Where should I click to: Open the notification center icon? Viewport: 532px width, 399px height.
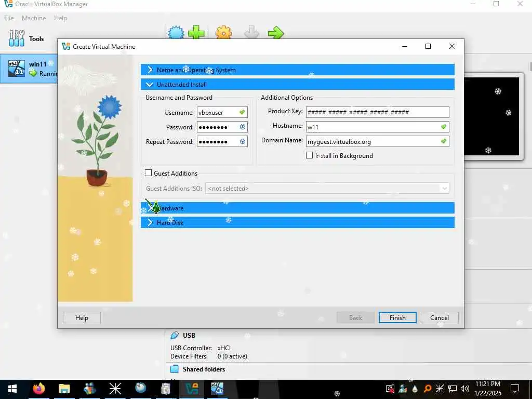pos(515,389)
